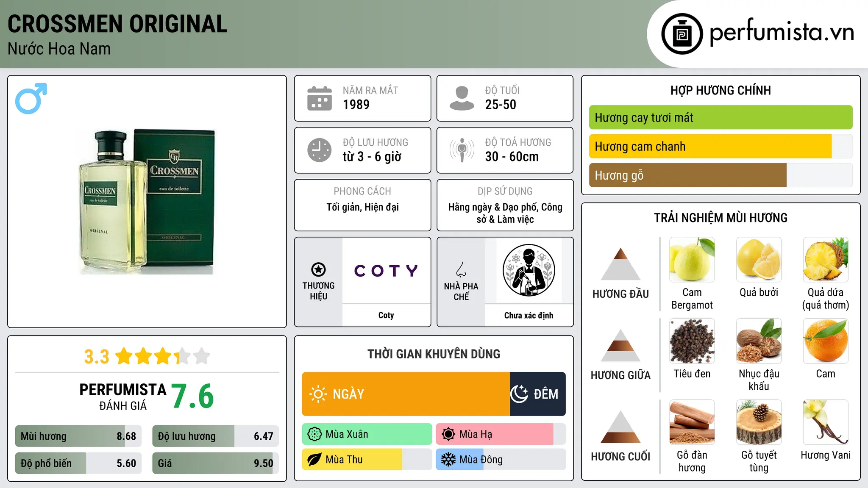The width and height of the screenshot is (868, 488).
Task: Click the CROSSMEN ORIGINAL title
Action: click(117, 24)
